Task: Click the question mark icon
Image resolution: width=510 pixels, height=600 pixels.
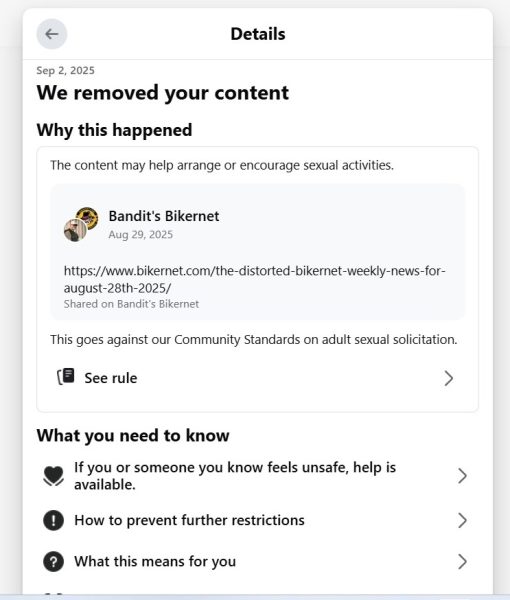Action: pos(54,562)
